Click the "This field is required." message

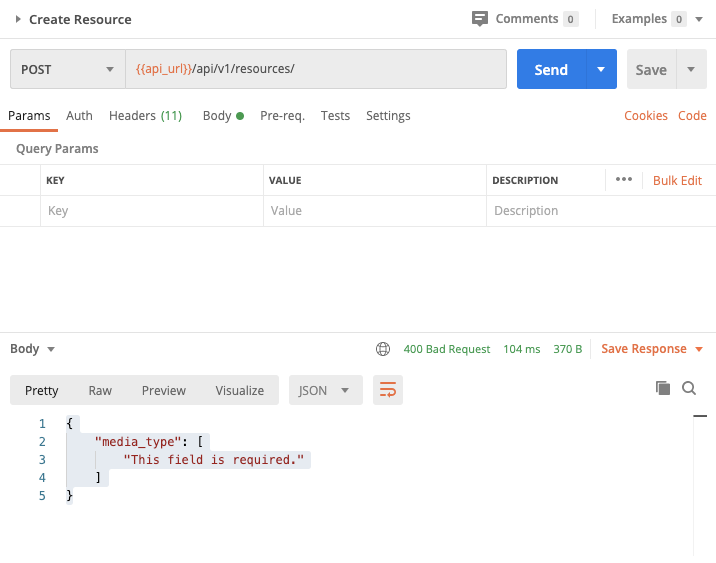(214, 460)
